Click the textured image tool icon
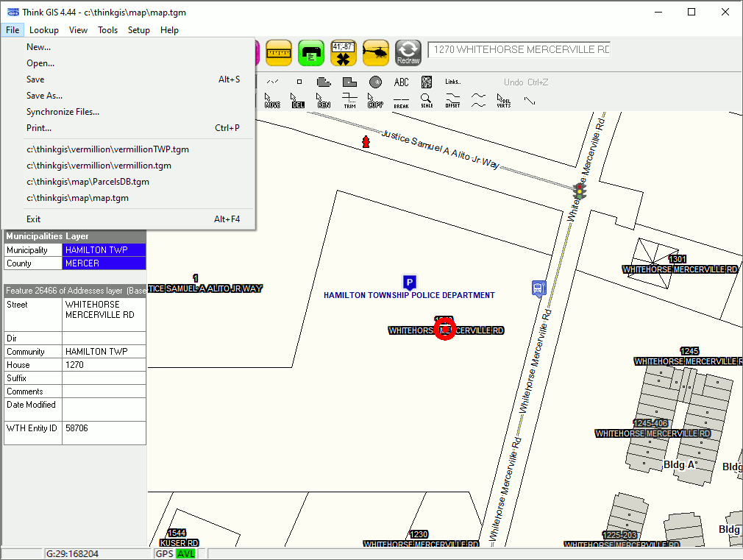743x560 pixels. [x=427, y=82]
